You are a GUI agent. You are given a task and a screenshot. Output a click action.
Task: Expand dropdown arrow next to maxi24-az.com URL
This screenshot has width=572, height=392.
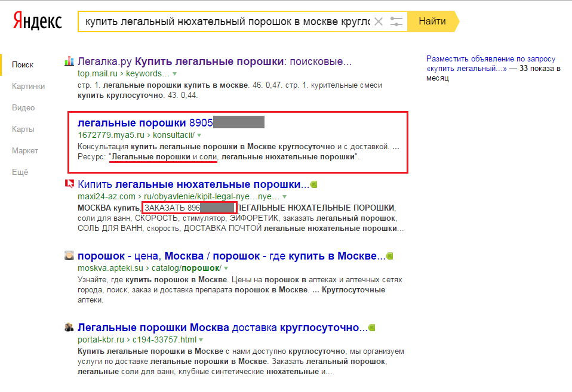[x=285, y=197]
